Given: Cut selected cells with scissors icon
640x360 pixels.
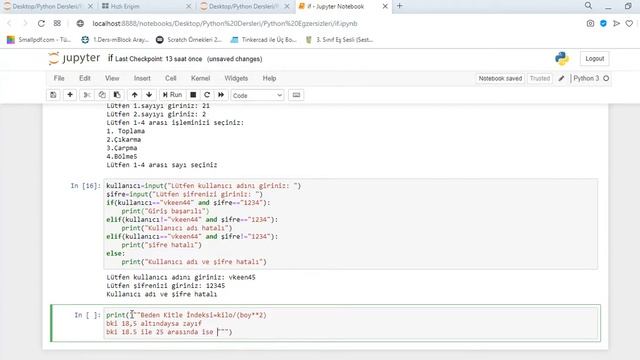Looking at the screenshot, I should [x=87, y=95].
